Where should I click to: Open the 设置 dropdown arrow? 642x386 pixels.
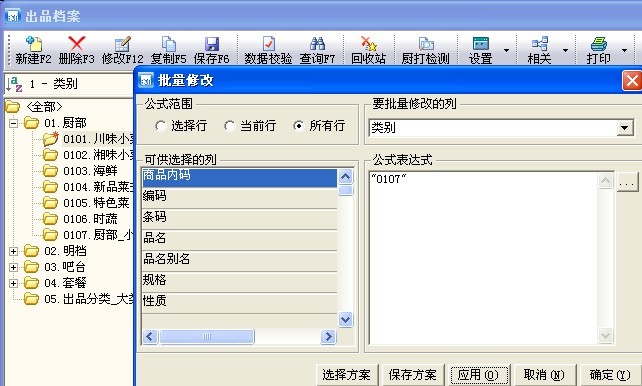506,50
